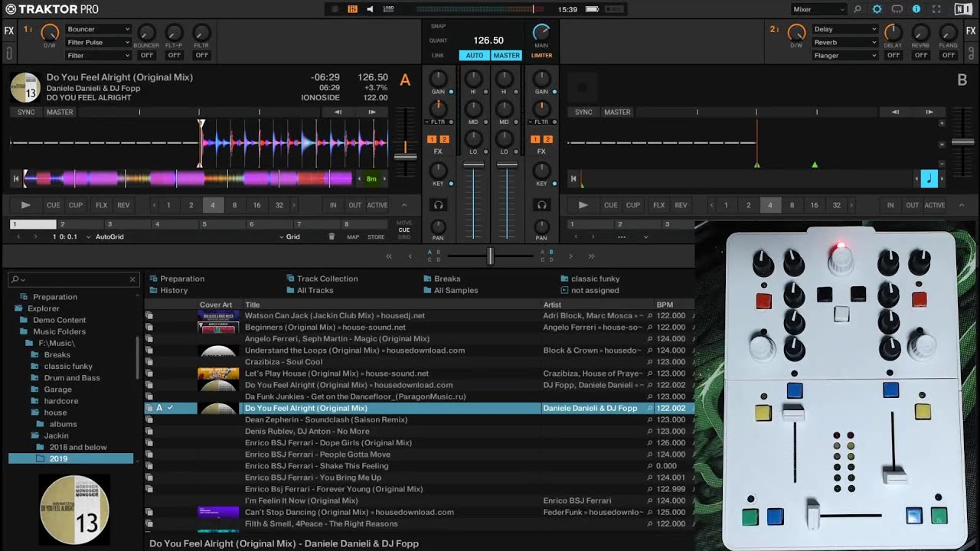
Task: Click the info icon in the header
Action: pos(916,9)
